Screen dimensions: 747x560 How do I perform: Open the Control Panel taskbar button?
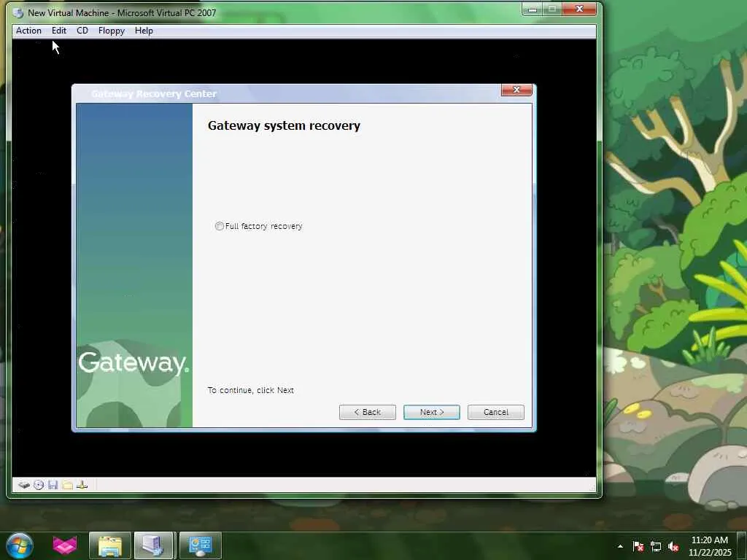(x=200, y=545)
